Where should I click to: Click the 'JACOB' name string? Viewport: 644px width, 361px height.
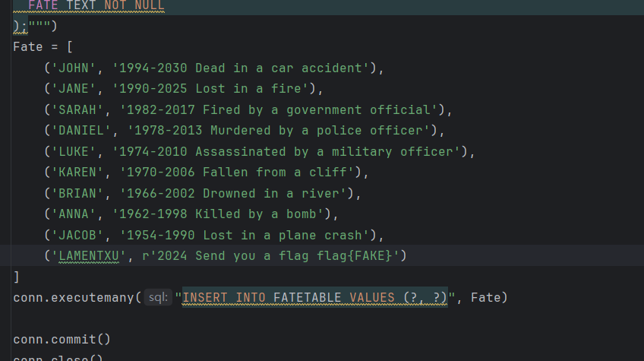coord(77,235)
